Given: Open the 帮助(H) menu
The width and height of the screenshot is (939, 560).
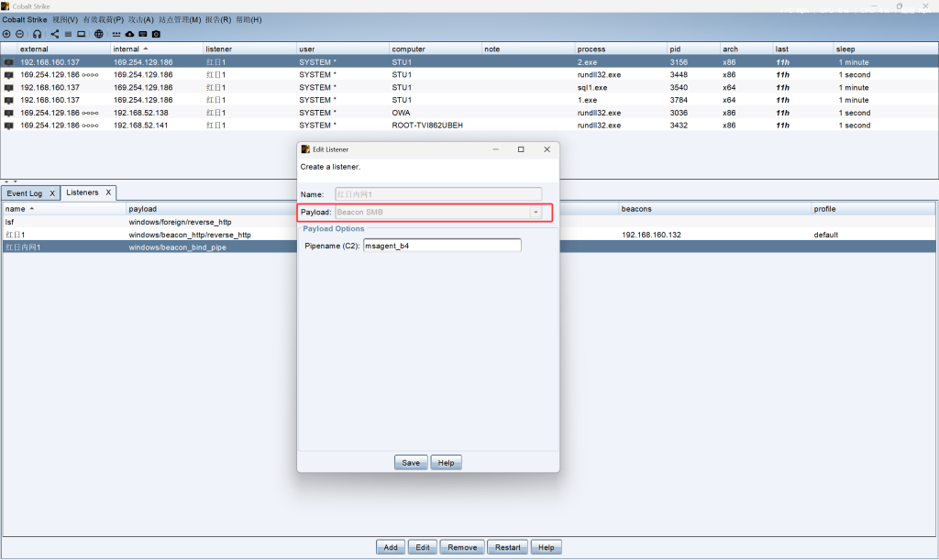Looking at the screenshot, I should click(x=249, y=20).
